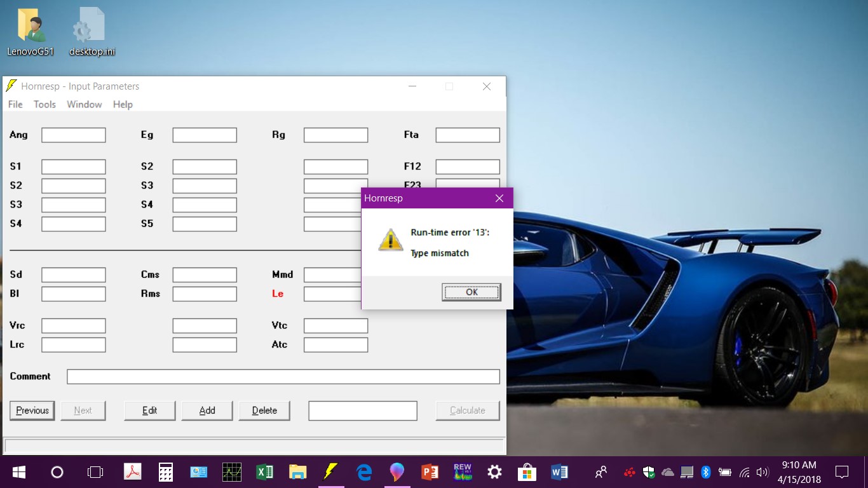
Task: Click the Vtc input field
Action: [x=336, y=325]
